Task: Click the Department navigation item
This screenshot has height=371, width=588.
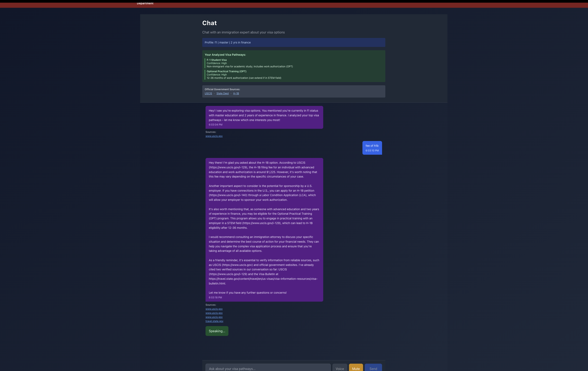Action: click(145, 3)
